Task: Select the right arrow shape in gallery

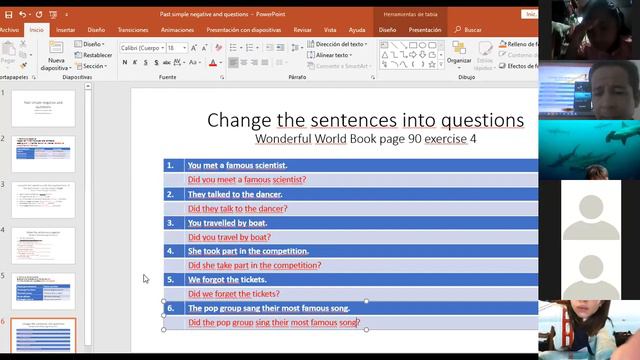Action: (413, 55)
